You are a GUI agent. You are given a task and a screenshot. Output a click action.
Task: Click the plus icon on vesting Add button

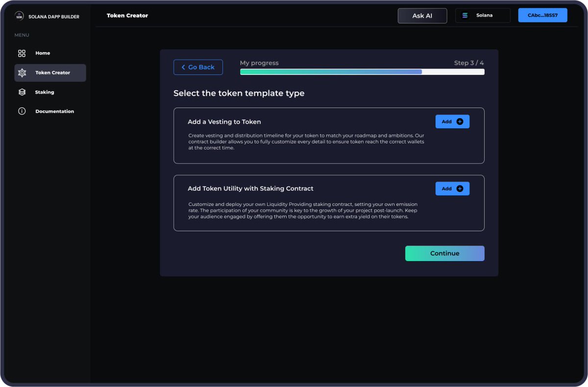coord(460,121)
